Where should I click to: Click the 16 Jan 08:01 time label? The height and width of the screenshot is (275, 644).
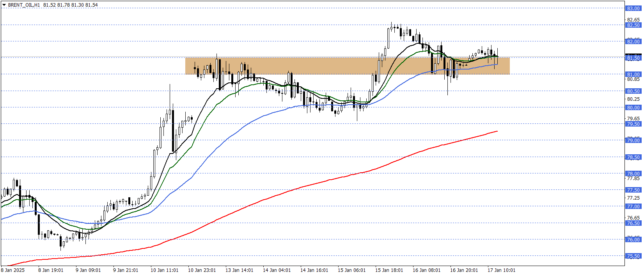[x=426, y=270]
